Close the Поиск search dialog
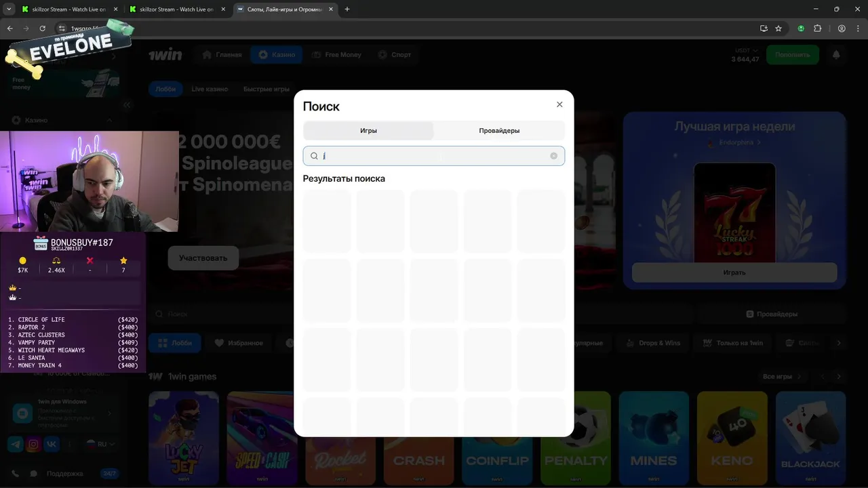868x488 pixels. (x=559, y=104)
